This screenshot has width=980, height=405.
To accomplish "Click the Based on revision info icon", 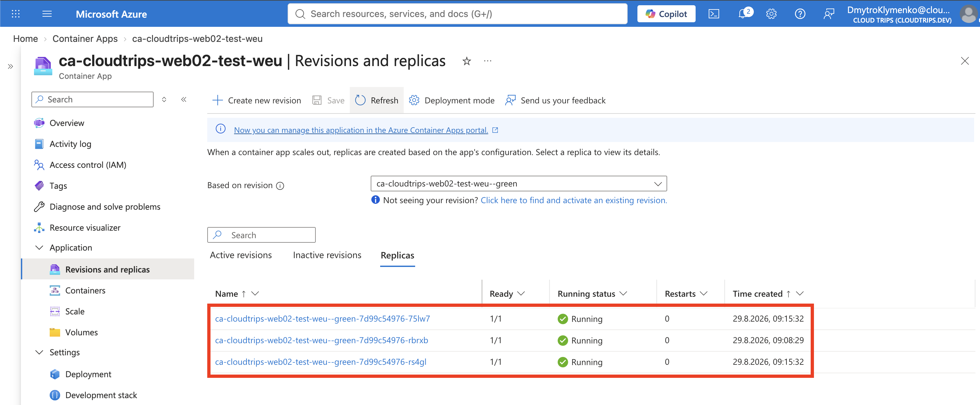I will [x=280, y=186].
